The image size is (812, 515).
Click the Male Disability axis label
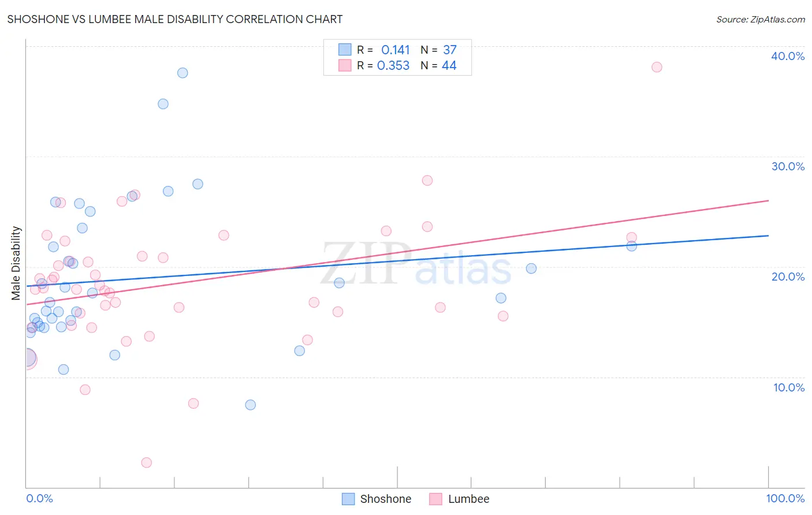point(16,263)
